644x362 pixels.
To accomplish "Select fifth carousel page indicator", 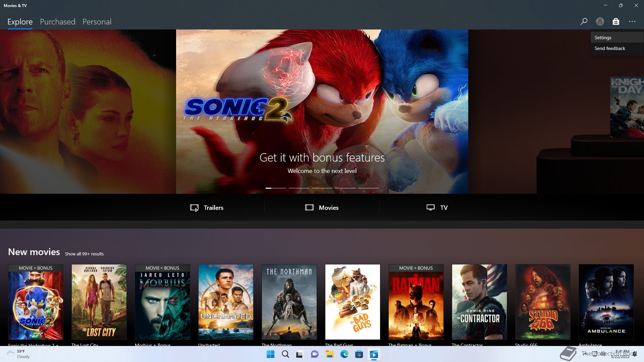I will (368, 188).
